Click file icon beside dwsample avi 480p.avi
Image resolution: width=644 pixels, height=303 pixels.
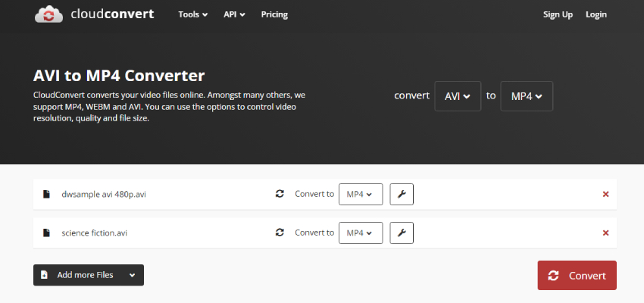point(46,194)
